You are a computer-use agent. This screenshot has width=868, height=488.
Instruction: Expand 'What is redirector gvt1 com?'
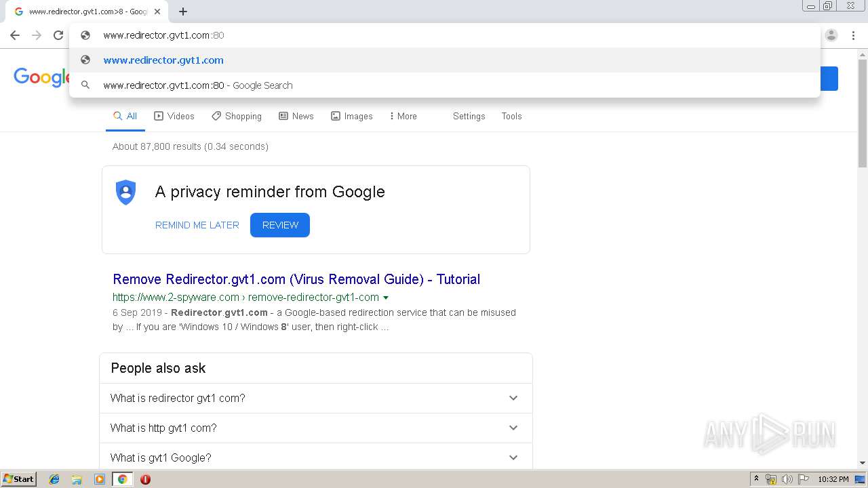coord(316,398)
